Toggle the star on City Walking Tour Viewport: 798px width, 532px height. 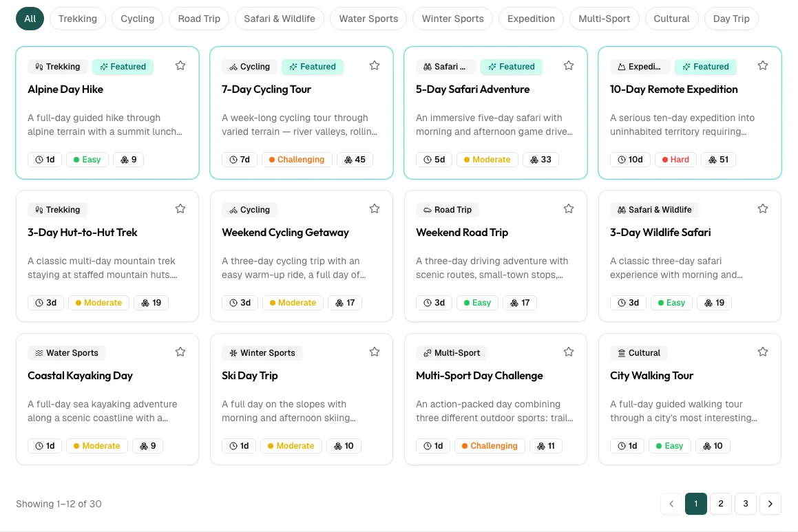pyautogui.click(x=763, y=351)
